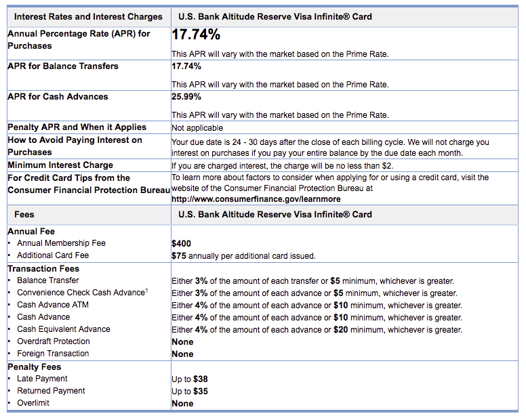Click 'Penalty APR and When it Applies' label
Screen dimensions: 526x420
(x=77, y=127)
